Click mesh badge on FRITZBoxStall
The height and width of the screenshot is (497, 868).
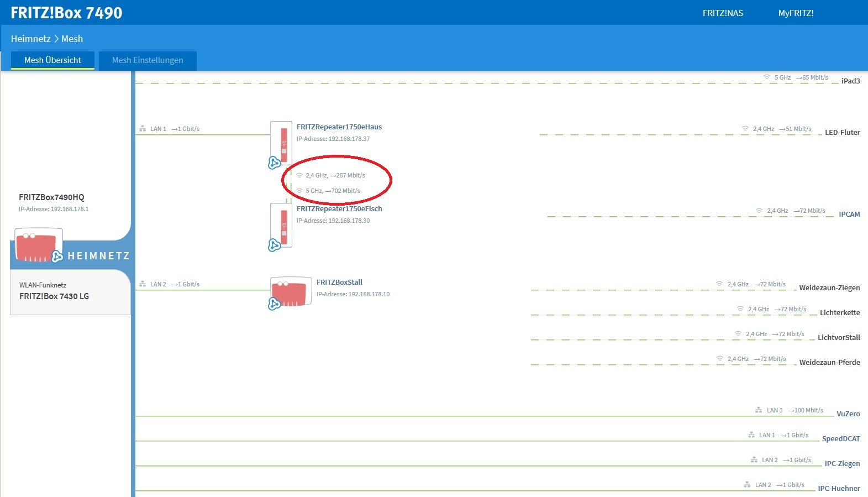(274, 304)
